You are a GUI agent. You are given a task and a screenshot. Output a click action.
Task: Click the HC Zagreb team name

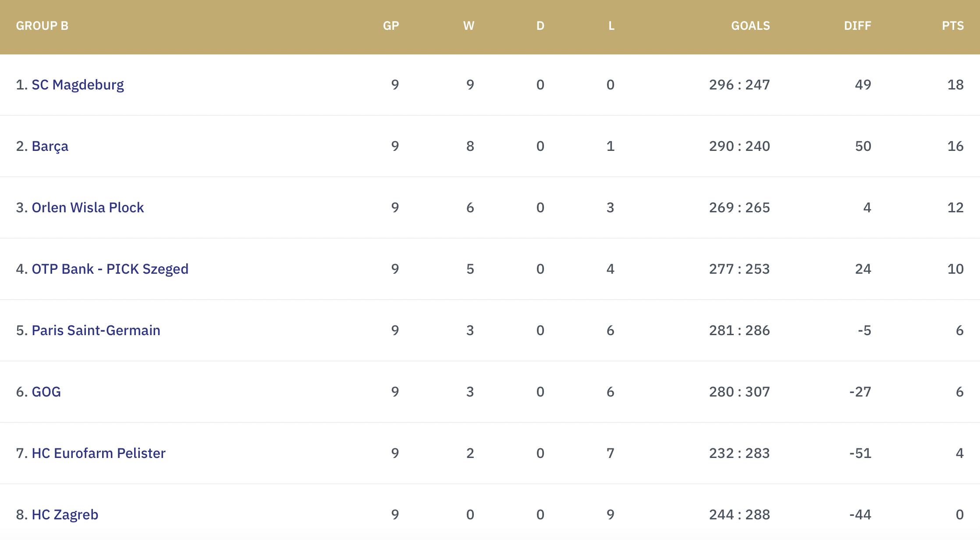65,515
